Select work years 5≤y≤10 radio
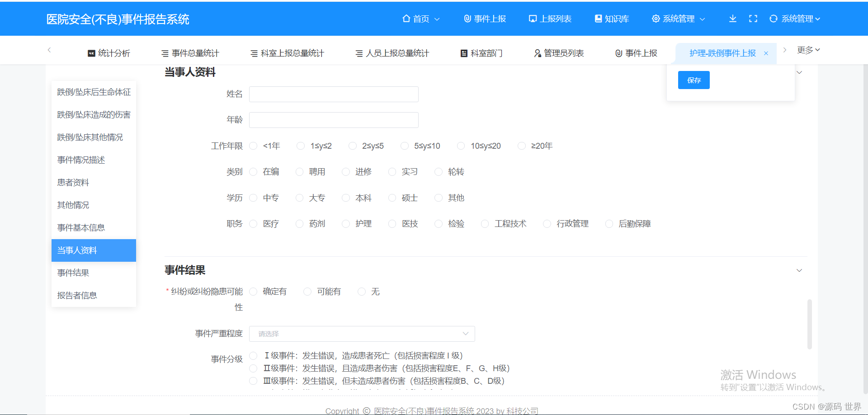Viewport: 868px width, 415px height. tap(405, 146)
